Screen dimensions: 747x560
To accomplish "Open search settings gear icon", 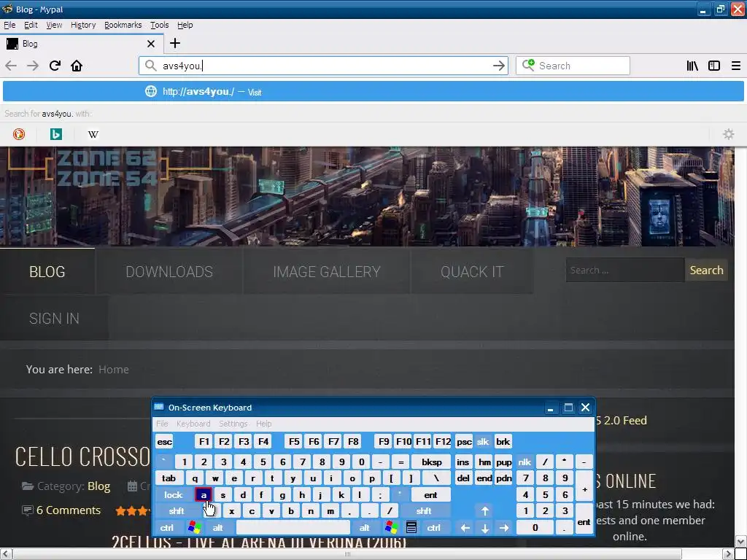I will (x=729, y=134).
